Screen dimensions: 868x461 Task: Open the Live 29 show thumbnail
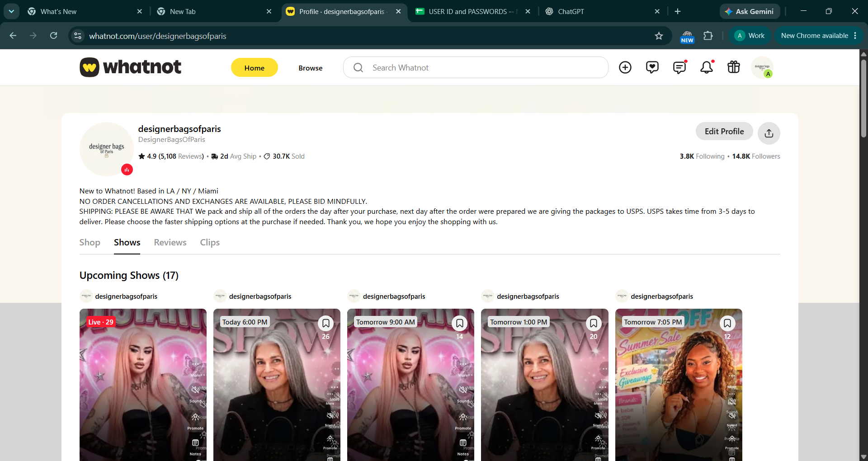143,384
